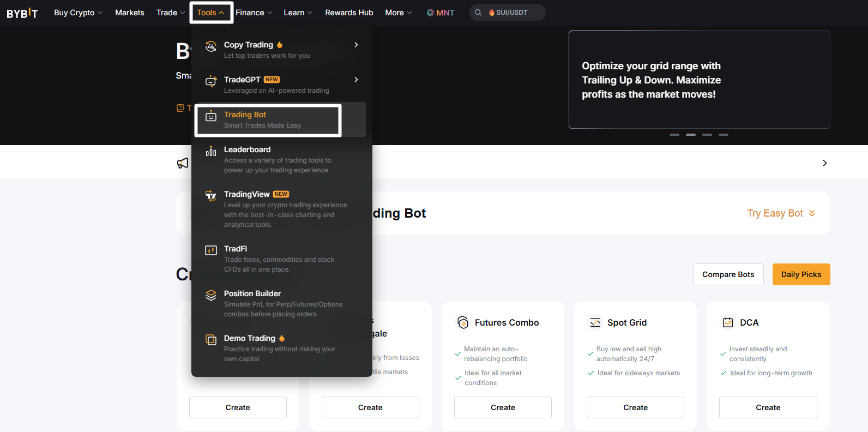Click the announcement megaphone icon

183,163
